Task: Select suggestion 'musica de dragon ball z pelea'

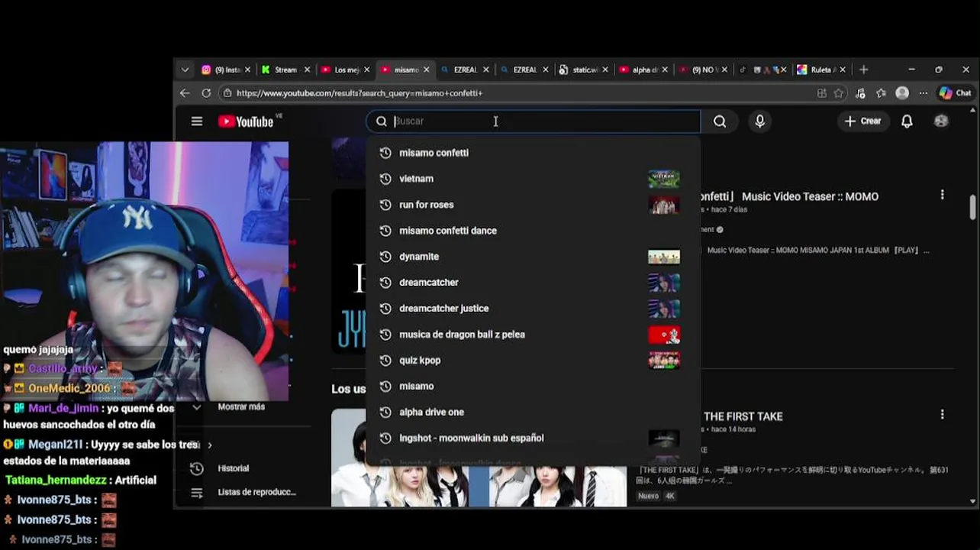Action: 533,335
